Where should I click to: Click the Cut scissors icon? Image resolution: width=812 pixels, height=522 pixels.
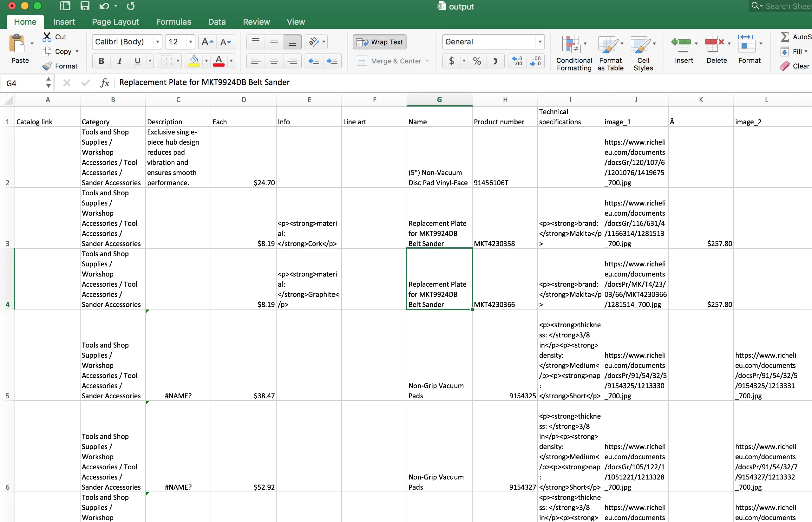point(47,36)
